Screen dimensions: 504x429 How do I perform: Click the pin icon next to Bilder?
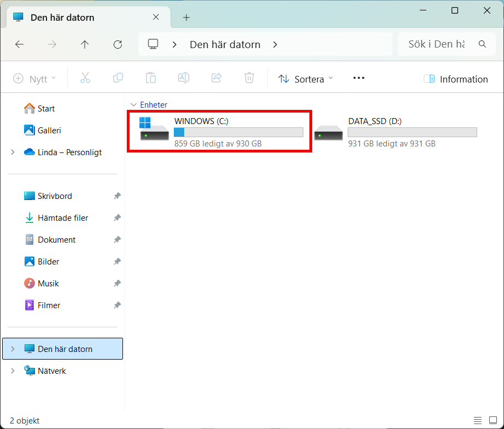(117, 261)
